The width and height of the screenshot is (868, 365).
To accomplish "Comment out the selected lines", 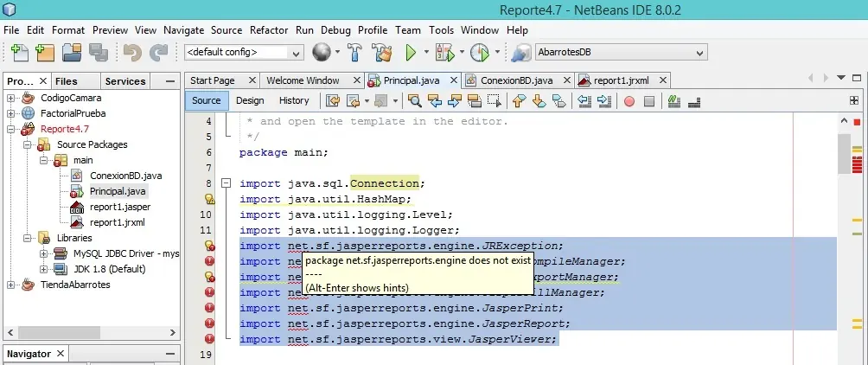I will (x=673, y=101).
